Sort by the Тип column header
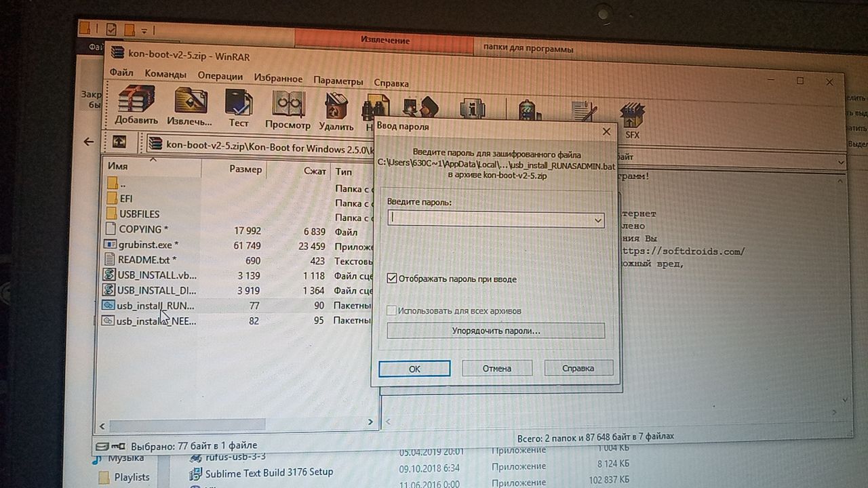Screen dimensions: 868x488 (x=344, y=172)
